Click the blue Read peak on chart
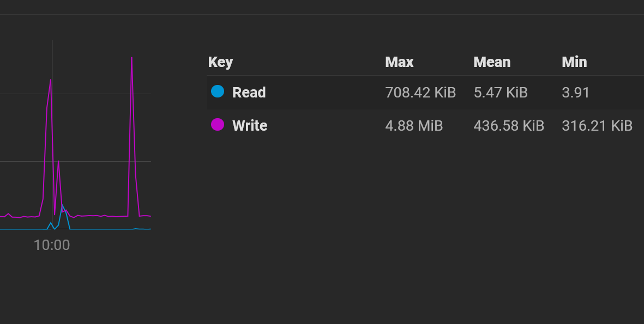This screenshot has height=324, width=644. [62, 205]
